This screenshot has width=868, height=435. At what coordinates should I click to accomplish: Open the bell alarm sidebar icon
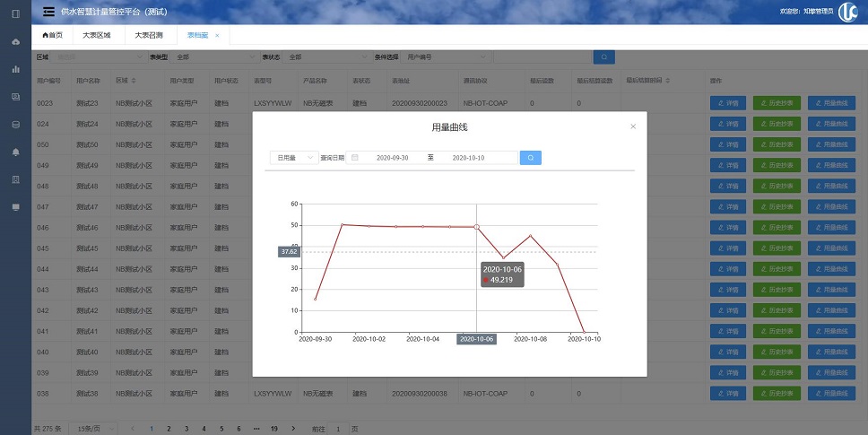[15, 152]
